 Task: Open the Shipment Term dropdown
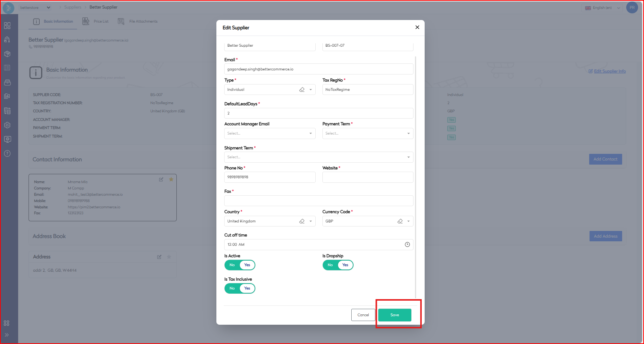point(319,157)
